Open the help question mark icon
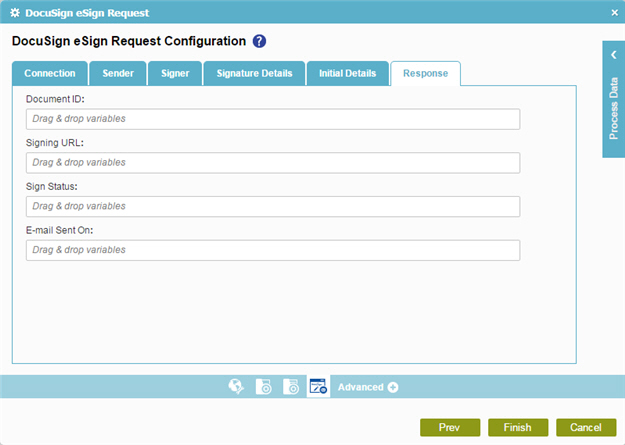The width and height of the screenshot is (625, 445). (259, 41)
